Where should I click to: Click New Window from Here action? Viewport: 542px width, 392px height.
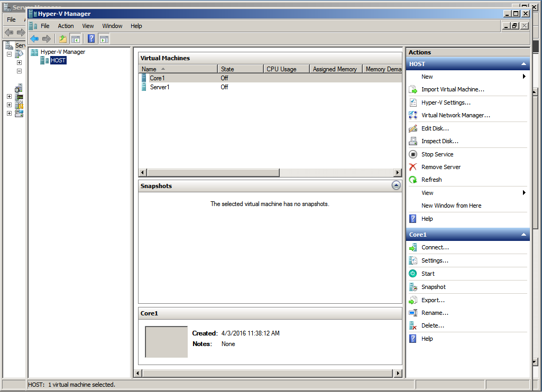(451, 206)
